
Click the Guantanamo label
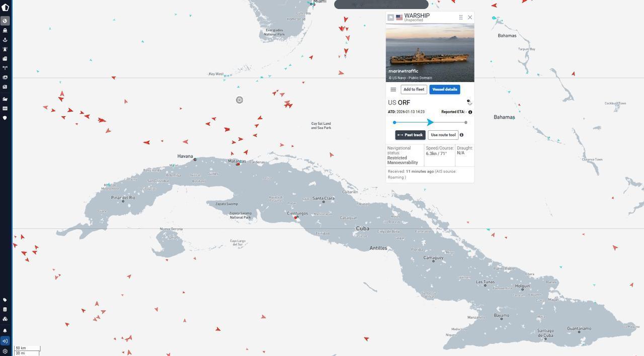(x=579, y=328)
